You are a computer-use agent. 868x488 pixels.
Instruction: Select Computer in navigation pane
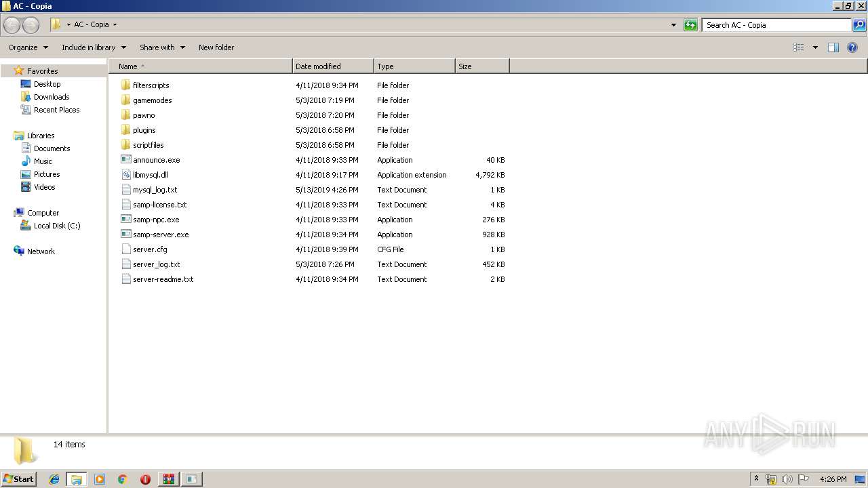[x=43, y=213]
